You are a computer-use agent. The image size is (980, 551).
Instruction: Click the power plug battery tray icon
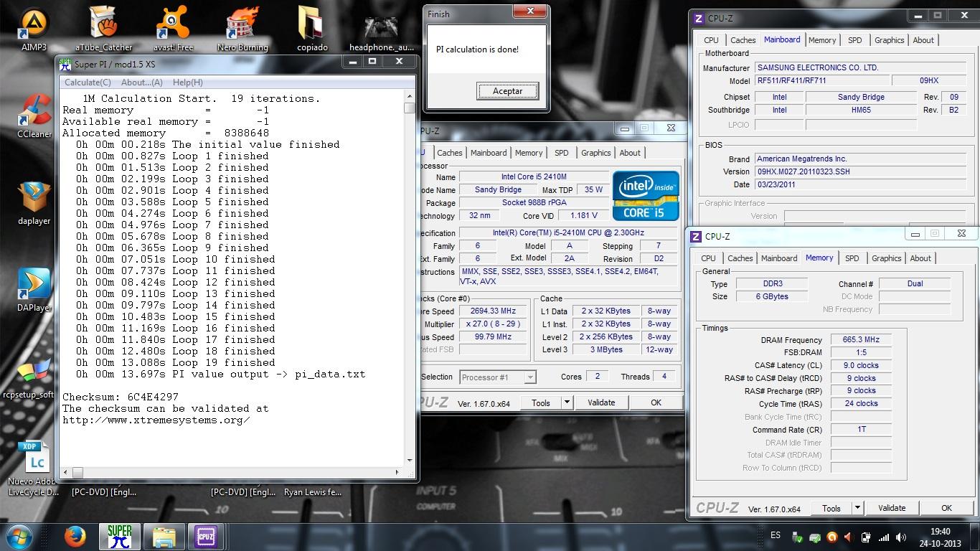866,537
